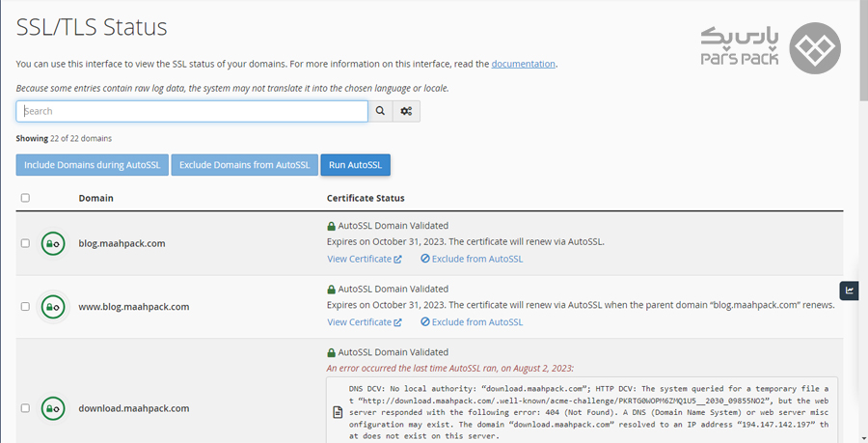Check the blog.maahpack.com checkbox
The height and width of the screenshot is (443, 868).
25,243
